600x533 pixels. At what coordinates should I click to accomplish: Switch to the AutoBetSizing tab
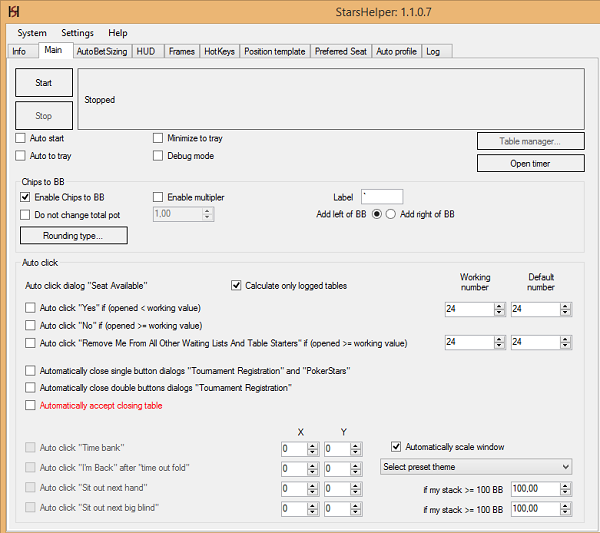click(x=102, y=51)
